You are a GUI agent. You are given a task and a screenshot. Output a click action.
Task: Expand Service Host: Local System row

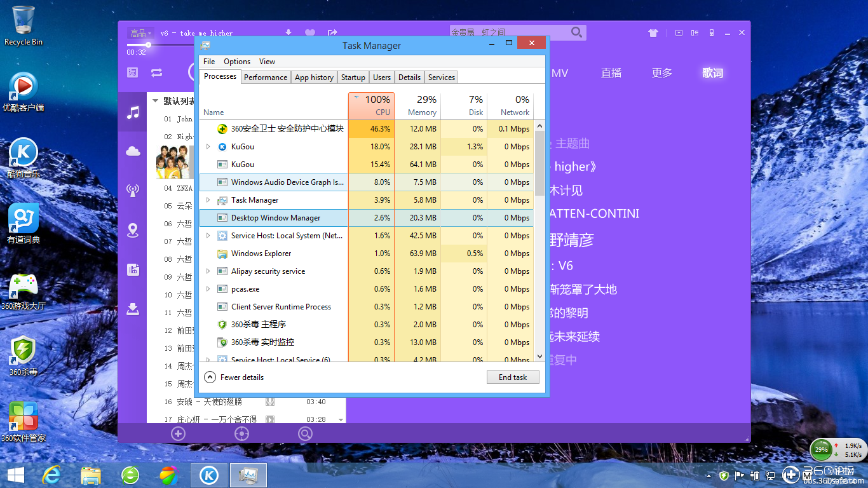coord(208,236)
